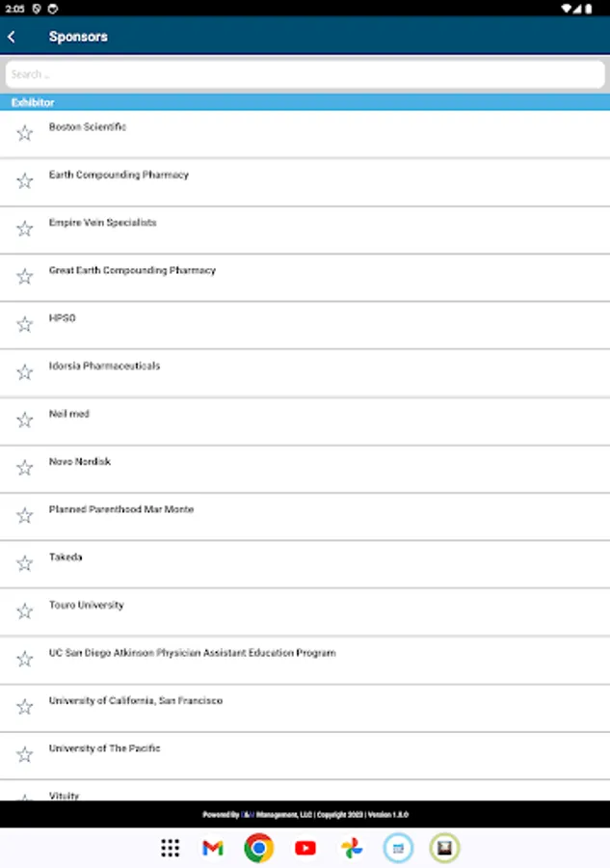Click the star beside Novo Nordisk
Image resolution: width=610 pixels, height=868 pixels.
[25, 468]
